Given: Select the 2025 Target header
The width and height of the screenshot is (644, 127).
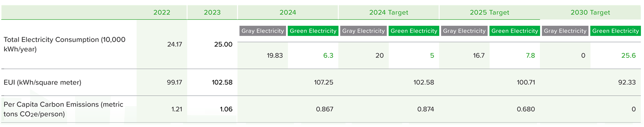Looking at the screenshot, I should [489, 12].
